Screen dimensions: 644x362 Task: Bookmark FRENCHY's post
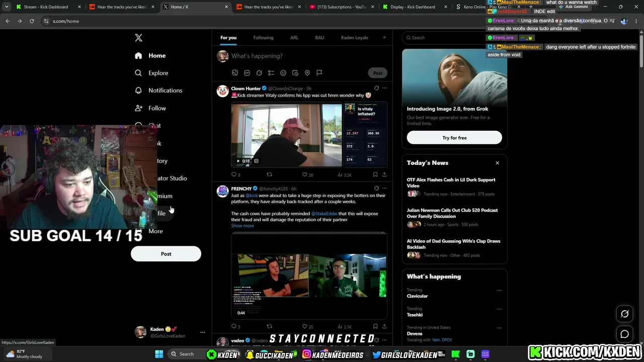[375, 326]
